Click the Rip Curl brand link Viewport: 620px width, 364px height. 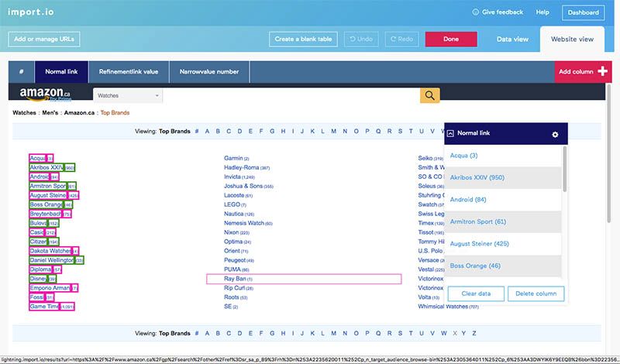click(x=235, y=288)
